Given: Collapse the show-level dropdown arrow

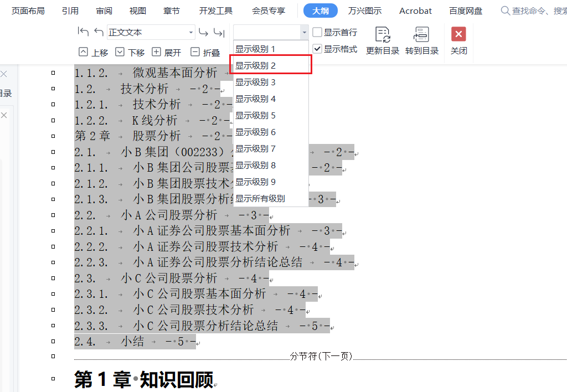Looking at the screenshot, I should click(303, 32).
